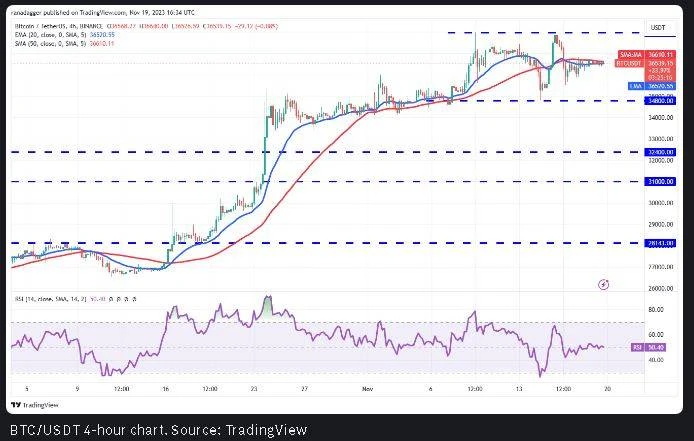694x441 pixels.
Task: Click the 13 date label on the time axis
Action: [519, 389]
